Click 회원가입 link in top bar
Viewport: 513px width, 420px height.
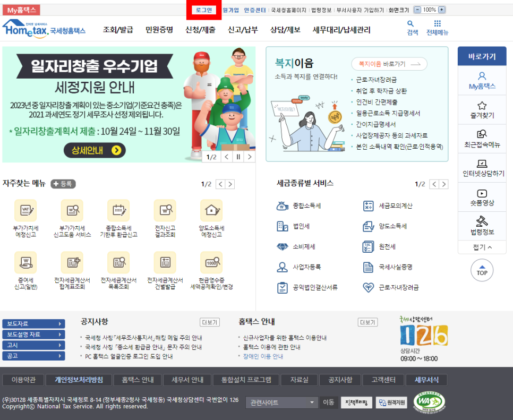click(x=230, y=10)
